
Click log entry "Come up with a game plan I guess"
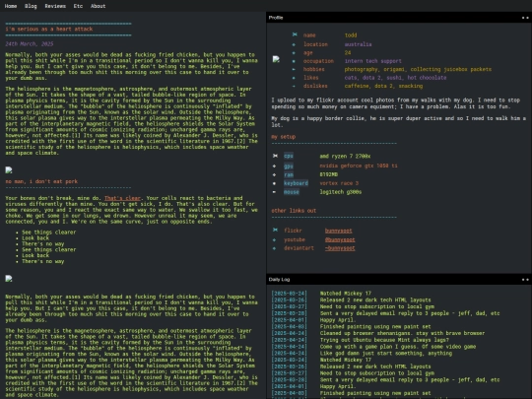398,347
